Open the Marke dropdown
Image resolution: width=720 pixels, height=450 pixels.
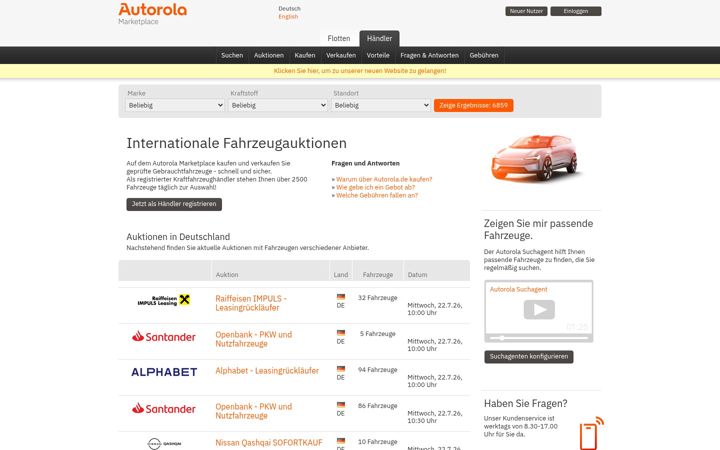pyautogui.click(x=175, y=105)
